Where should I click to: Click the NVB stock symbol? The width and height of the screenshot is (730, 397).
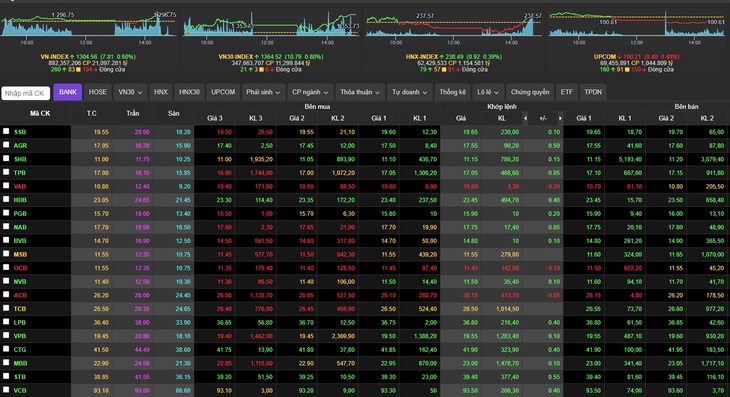(20, 281)
